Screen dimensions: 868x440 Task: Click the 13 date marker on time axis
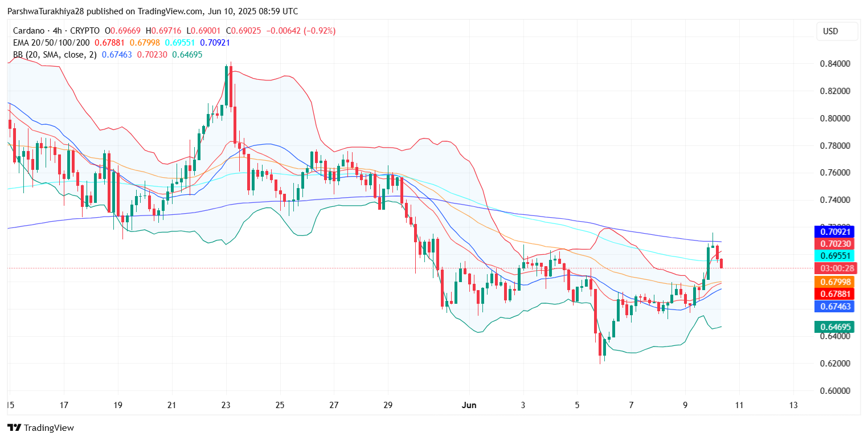pyautogui.click(x=794, y=405)
